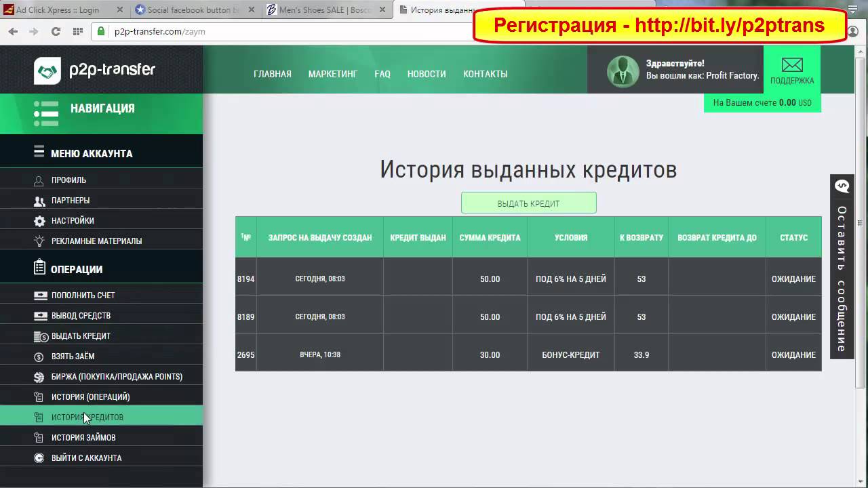Click the icon beside ВЫДАТЬ КРЕДИТ in sidebar
This screenshot has height=488, width=868.
(40, 336)
